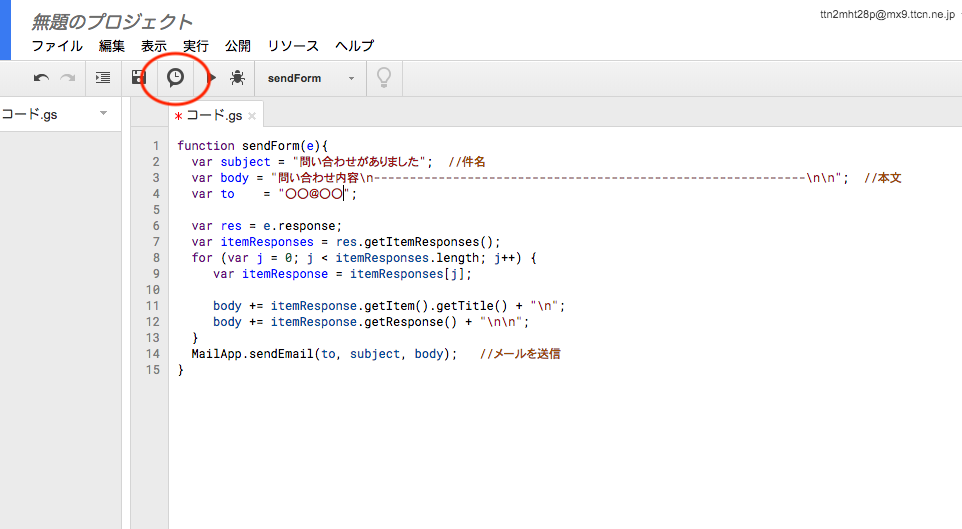Open the 実行 menu
The height and width of the screenshot is (529, 962).
(x=196, y=46)
